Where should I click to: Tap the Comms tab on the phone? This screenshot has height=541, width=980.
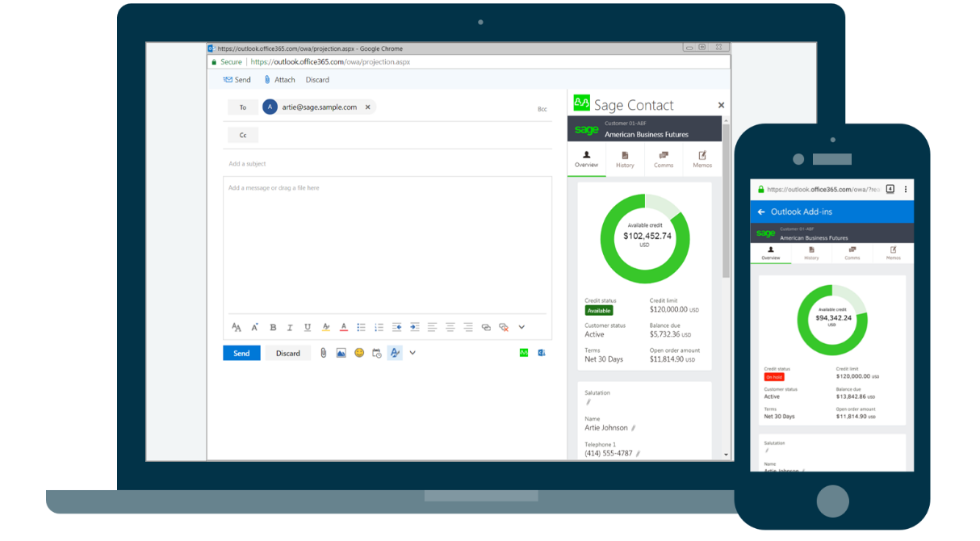852,254
